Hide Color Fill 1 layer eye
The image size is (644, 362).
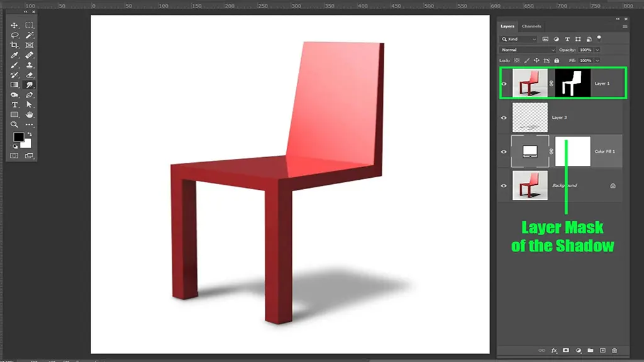(x=504, y=152)
